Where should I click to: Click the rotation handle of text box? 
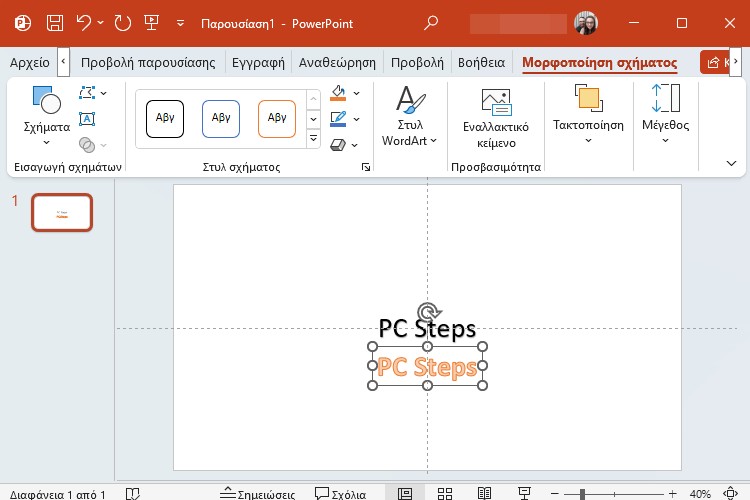pyautogui.click(x=428, y=311)
